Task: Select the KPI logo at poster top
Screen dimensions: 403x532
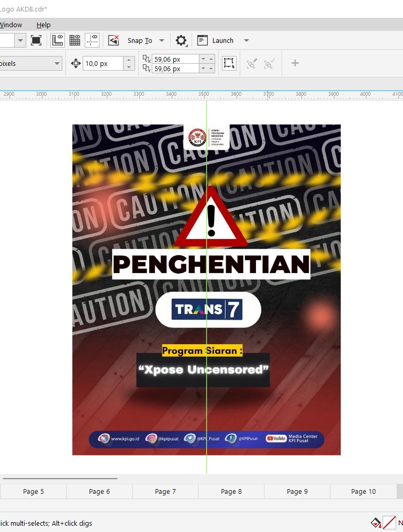Action: [x=206, y=137]
